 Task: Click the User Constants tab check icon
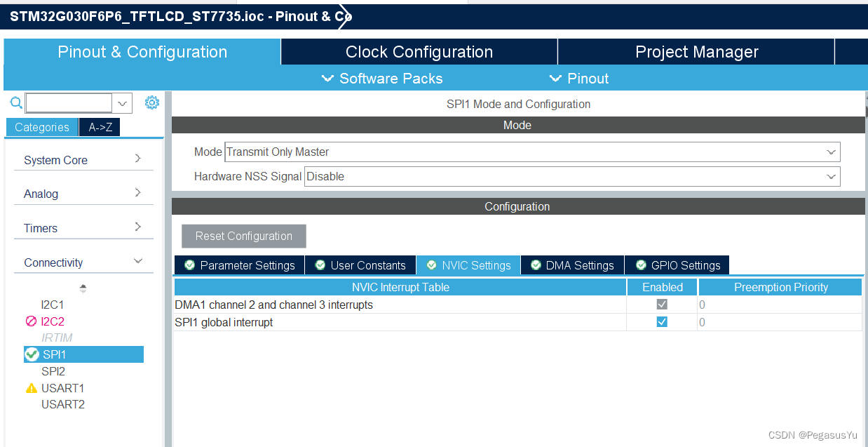tap(320, 265)
